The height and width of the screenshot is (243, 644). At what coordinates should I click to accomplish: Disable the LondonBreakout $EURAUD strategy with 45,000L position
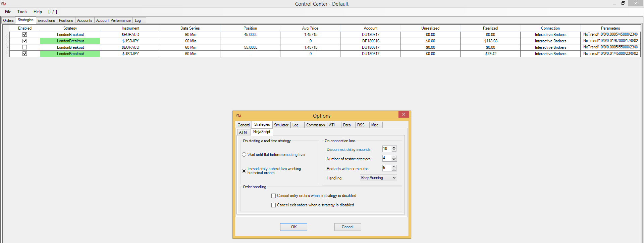point(24,34)
